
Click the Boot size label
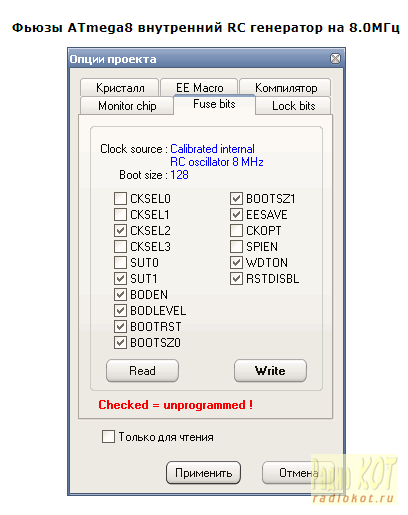click(x=143, y=175)
